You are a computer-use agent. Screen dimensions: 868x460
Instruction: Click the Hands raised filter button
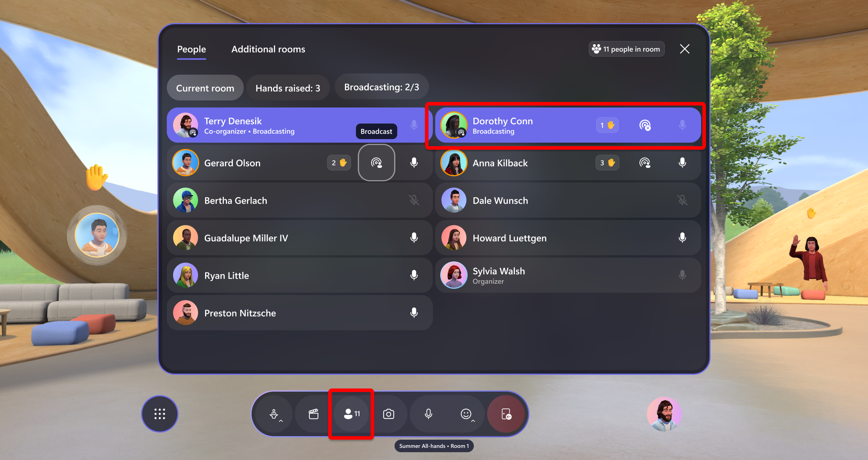click(288, 88)
